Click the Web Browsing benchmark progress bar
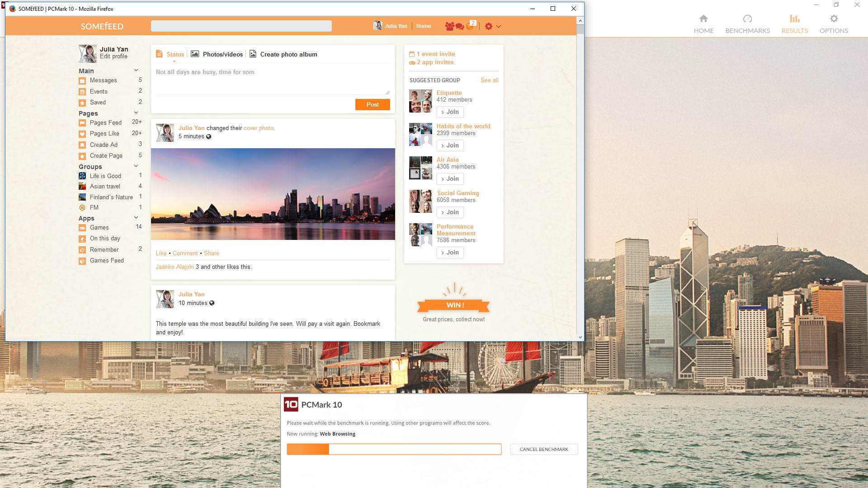868x488 pixels. pyautogui.click(x=394, y=449)
